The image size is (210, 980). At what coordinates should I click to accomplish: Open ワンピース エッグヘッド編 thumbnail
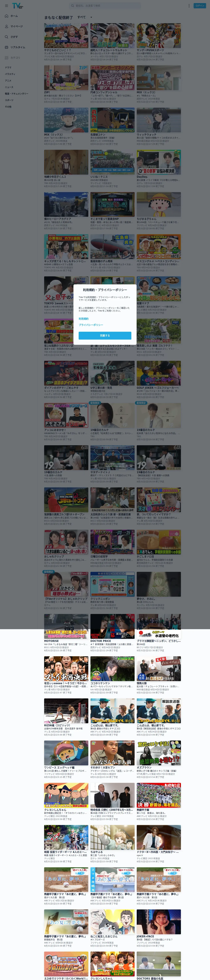point(66,753)
